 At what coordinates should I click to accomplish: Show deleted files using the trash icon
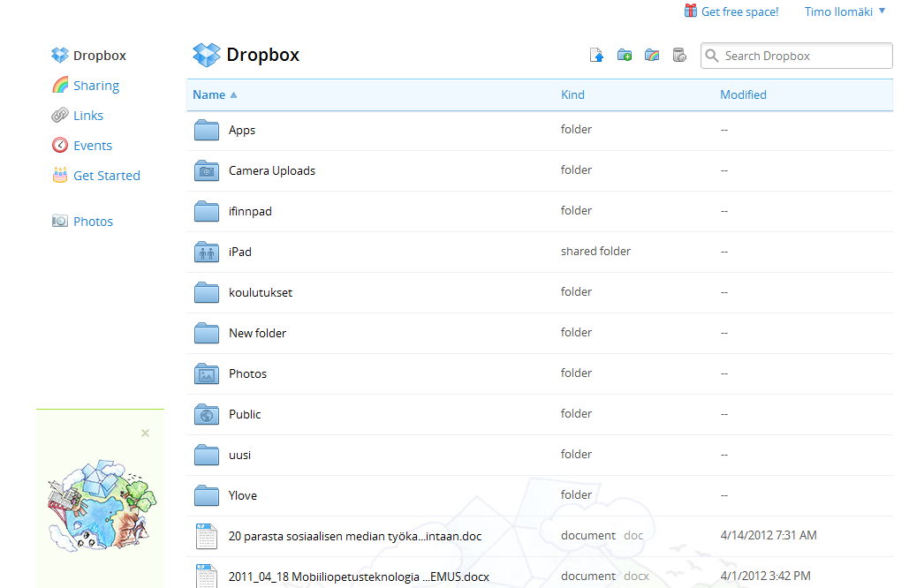(679, 55)
